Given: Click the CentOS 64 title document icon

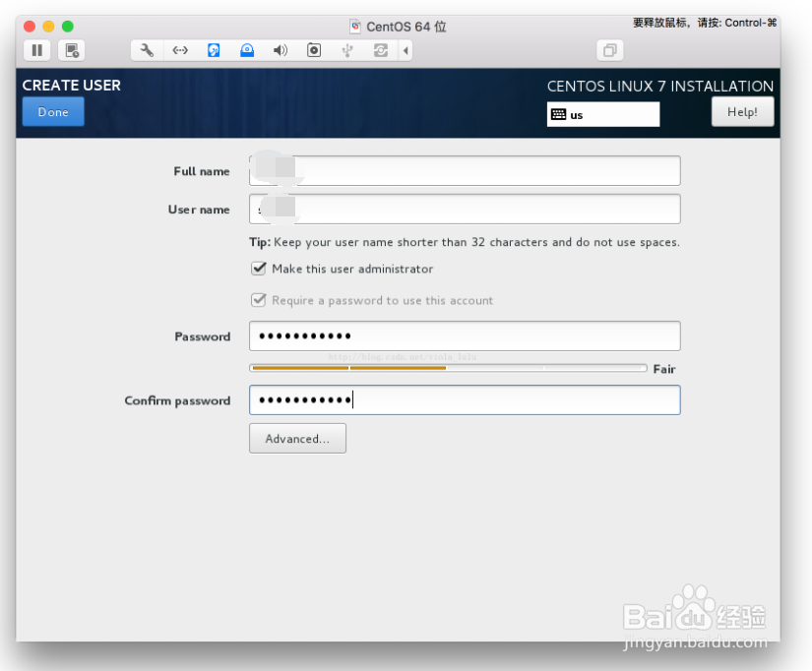Looking at the screenshot, I should pyautogui.click(x=355, y=27).
